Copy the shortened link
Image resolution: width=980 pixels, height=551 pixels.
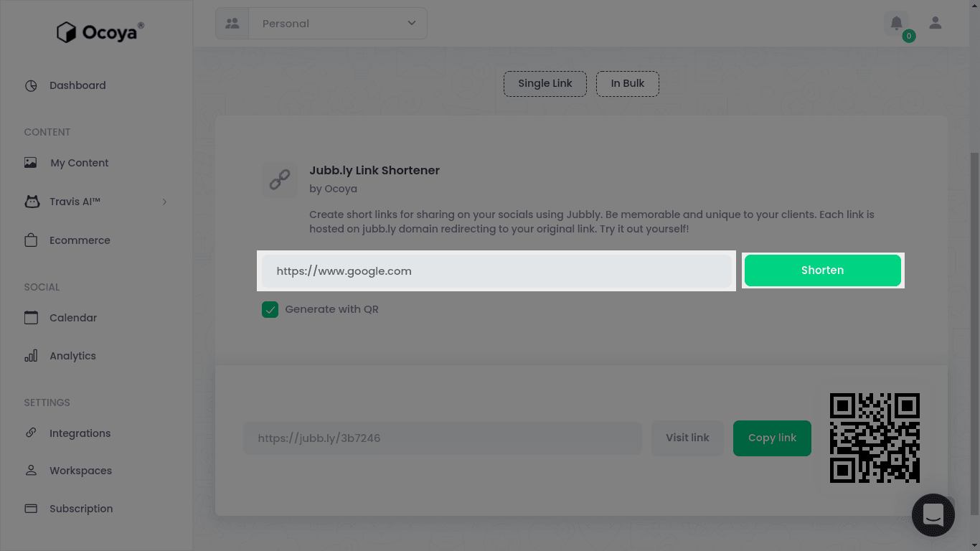pyautogui.click(x=772, y=438)
